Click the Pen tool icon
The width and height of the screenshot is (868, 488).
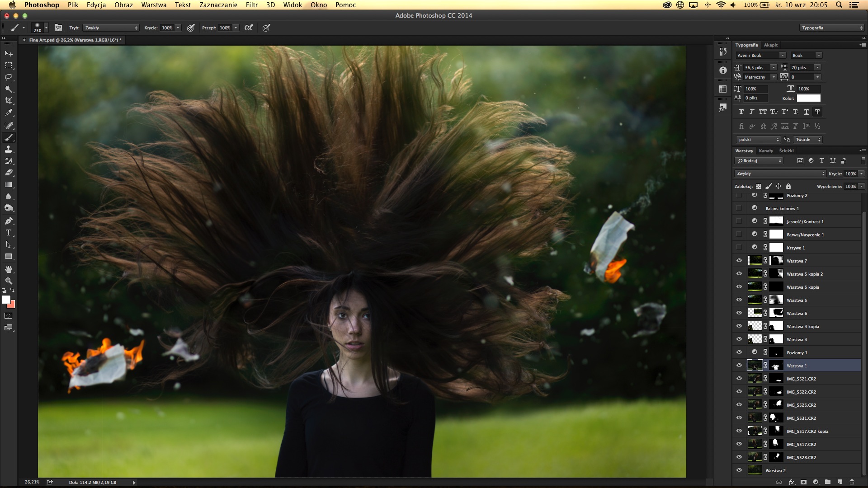(x=9, y=220)
